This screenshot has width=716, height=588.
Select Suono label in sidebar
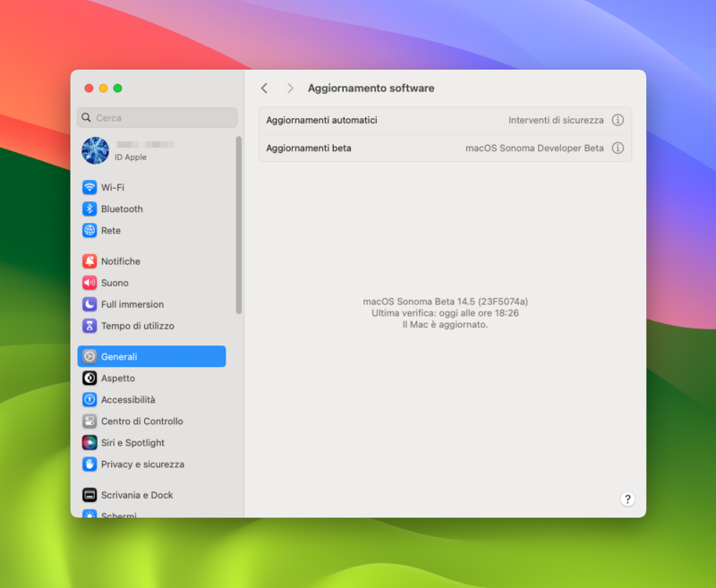pos(115,283)
